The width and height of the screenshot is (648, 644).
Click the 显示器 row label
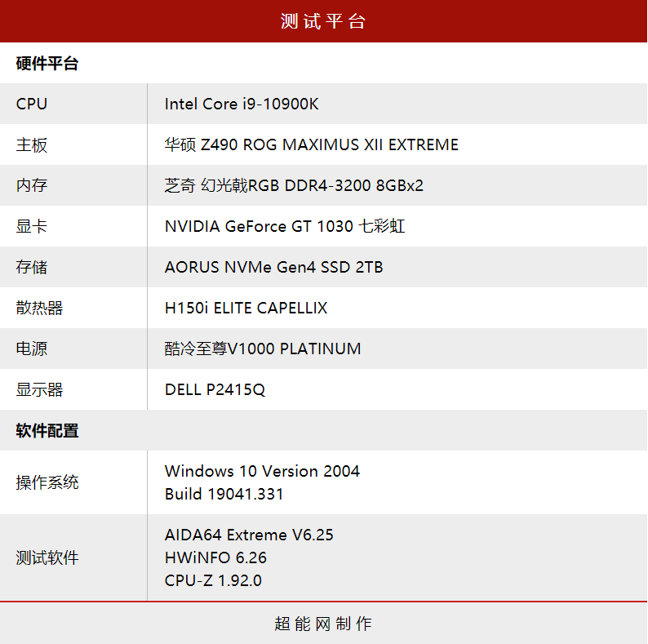coord(39,389)
